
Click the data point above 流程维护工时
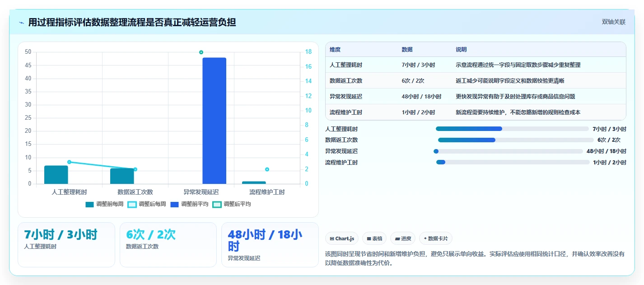pyautogui.click(x=267, y=169)
